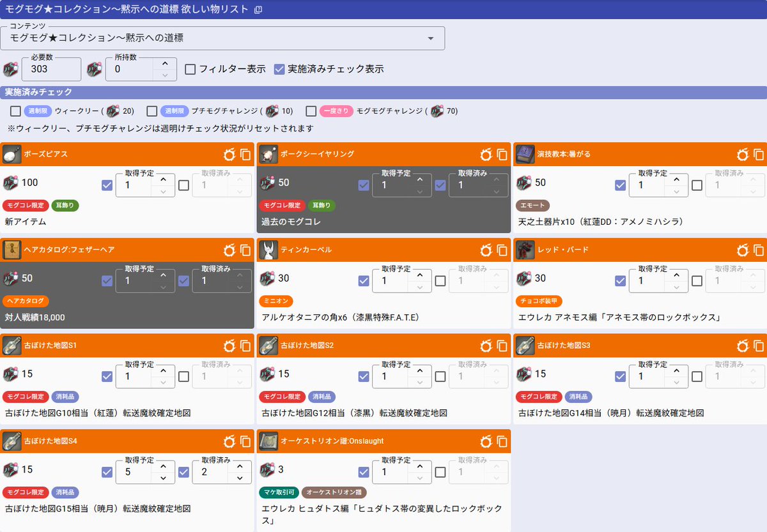Click copy icon on 古ぼけた地図S2 card
Screen dimensions: 767x532
click(503, 346)
